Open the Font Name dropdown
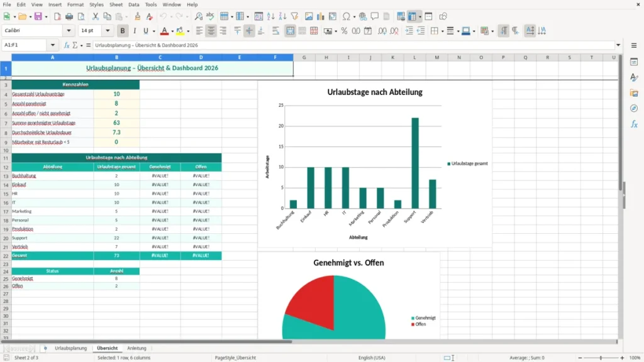644x362 pixels. pos(69,31)
